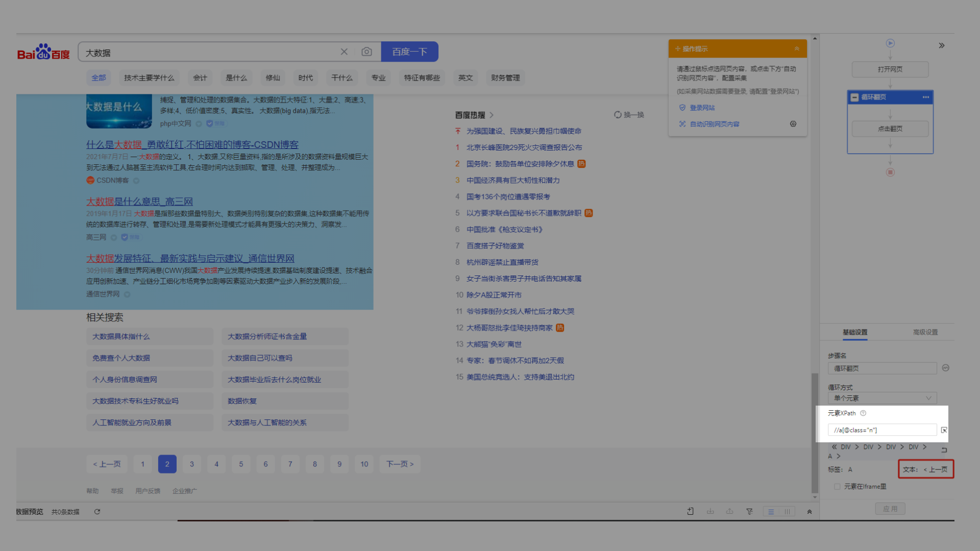Click the scan icon beside 自动识别网页内容
The height and width of the screenshot is (551, 980).
[682, 124]
